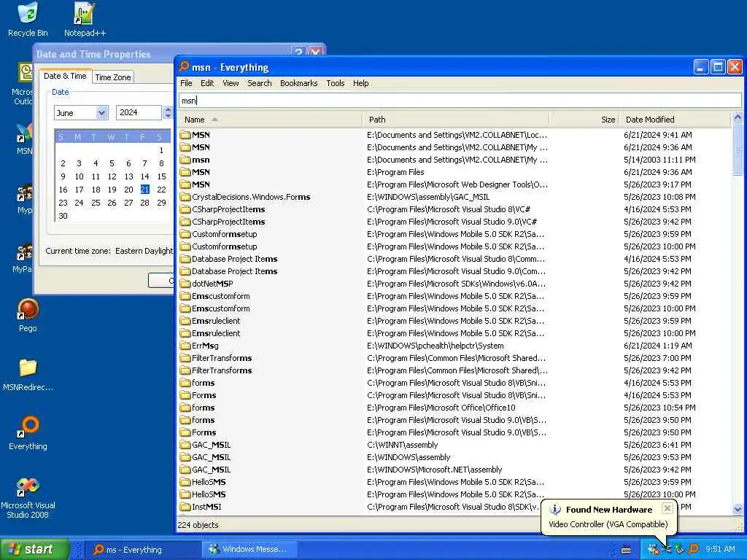Open the Recycle Bin desktop icon

pyautogui.click(x=28, y=20)
